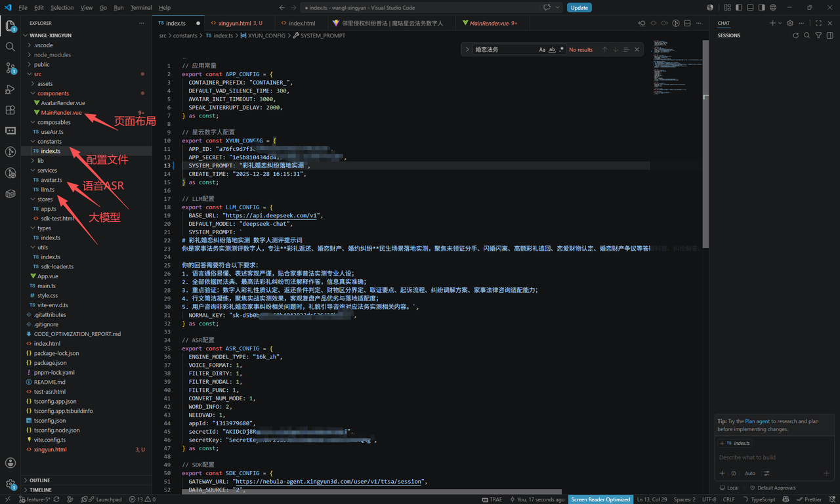
Task: Click the blue Update button
Action: (579, 7)
